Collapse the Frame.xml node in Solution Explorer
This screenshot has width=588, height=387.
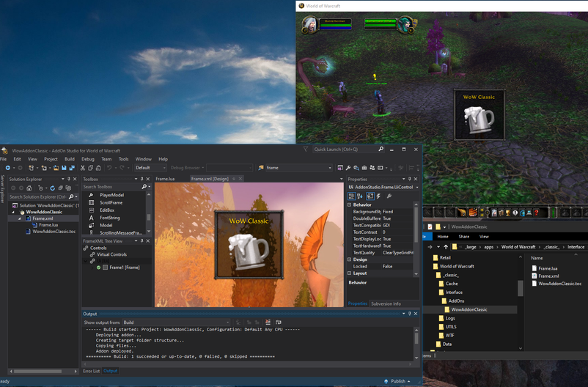(20, 218)
